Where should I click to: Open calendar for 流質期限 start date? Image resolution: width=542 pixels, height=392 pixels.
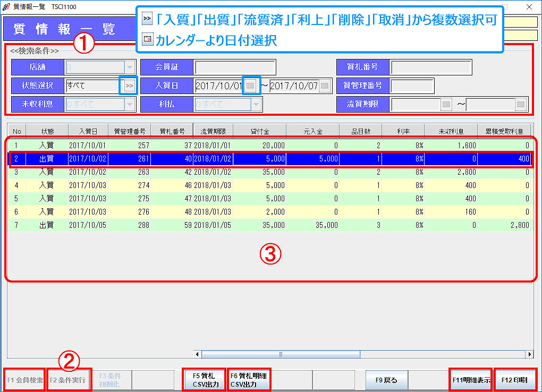(x=447, y=104)
